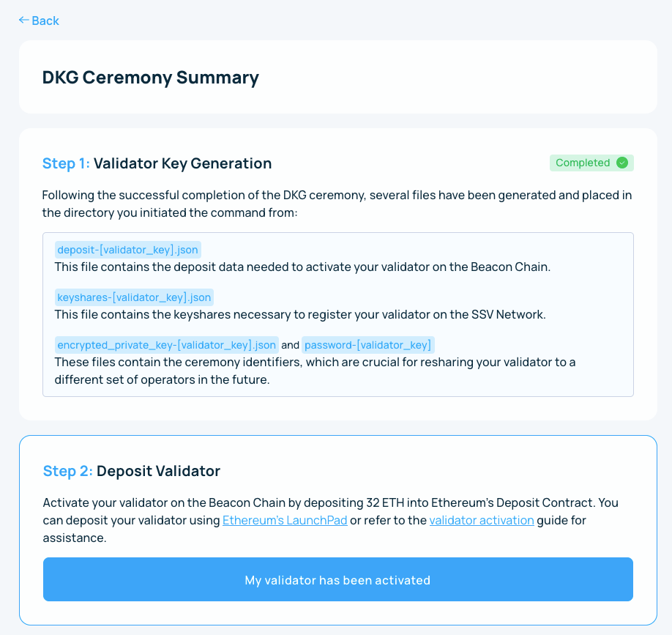Click the green Completed checkmark icon
The image size is (672, 635).
[x=622, y=163]
